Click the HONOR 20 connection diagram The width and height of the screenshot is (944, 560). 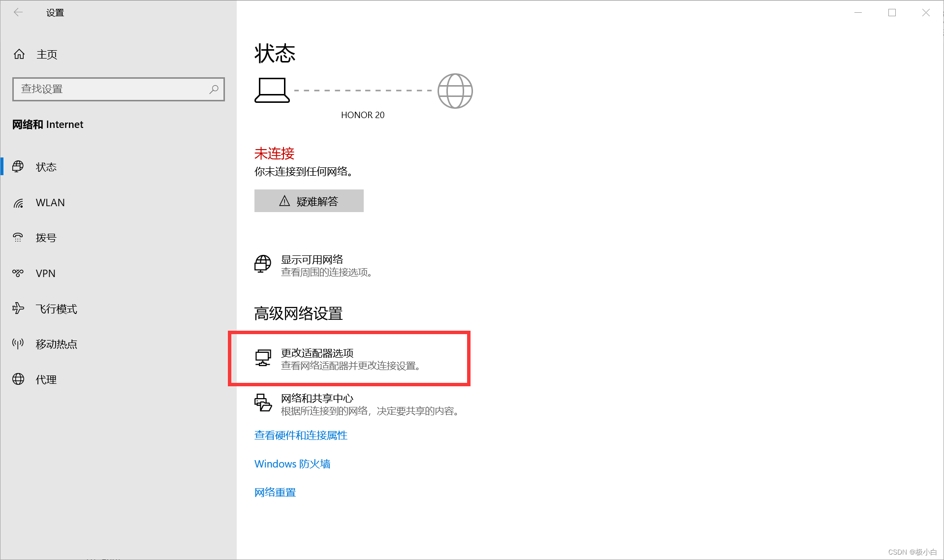click(x=363, y=96)
